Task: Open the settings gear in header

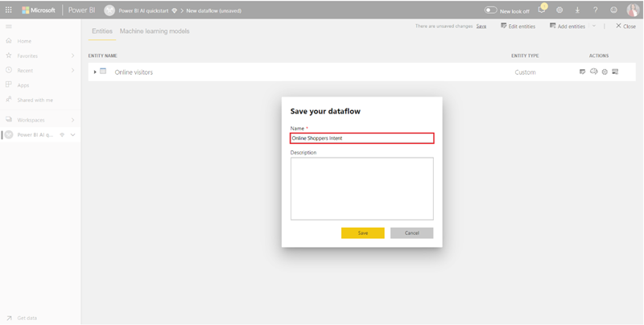Action: coord(559,10)
